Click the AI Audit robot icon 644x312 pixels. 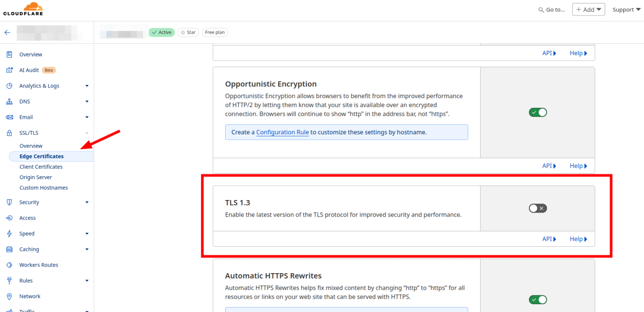coord(9,70)
